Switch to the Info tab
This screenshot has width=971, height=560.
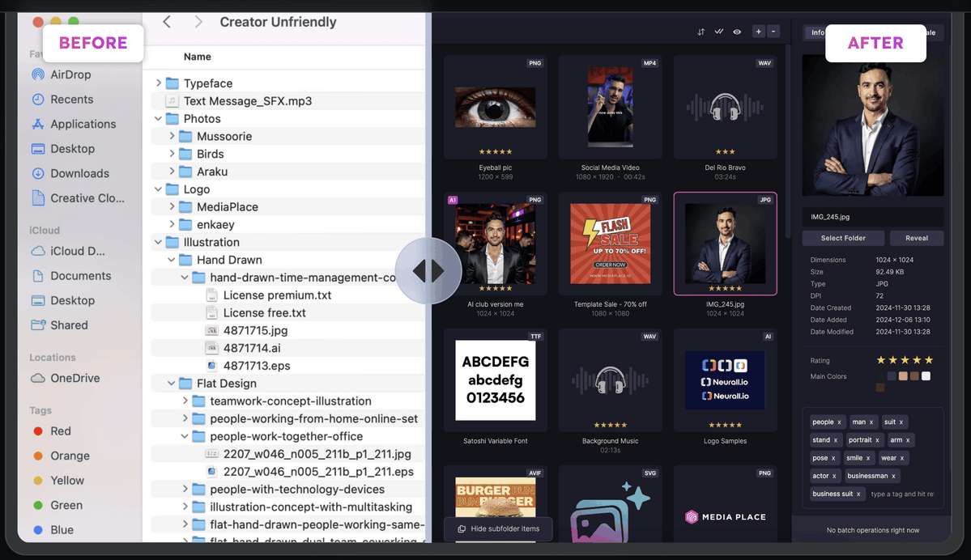(x=817, y=33)
